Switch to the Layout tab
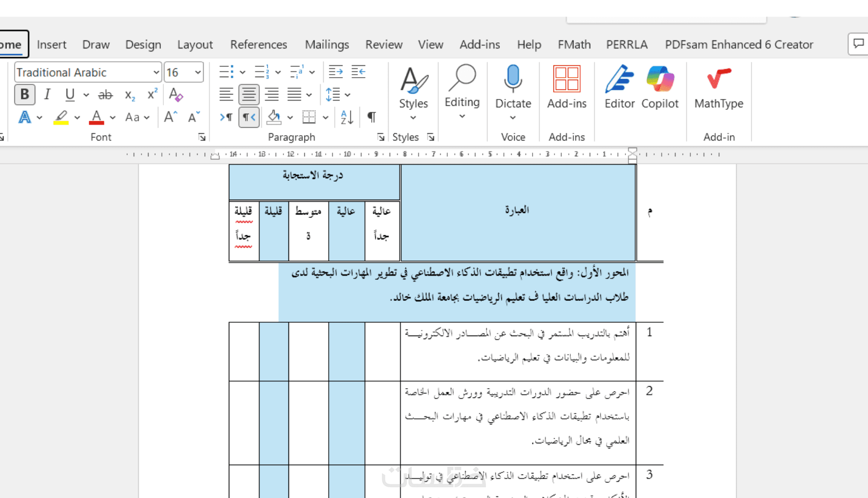The image size is (868, 498). pyautogui.click(x=195, y=44)
